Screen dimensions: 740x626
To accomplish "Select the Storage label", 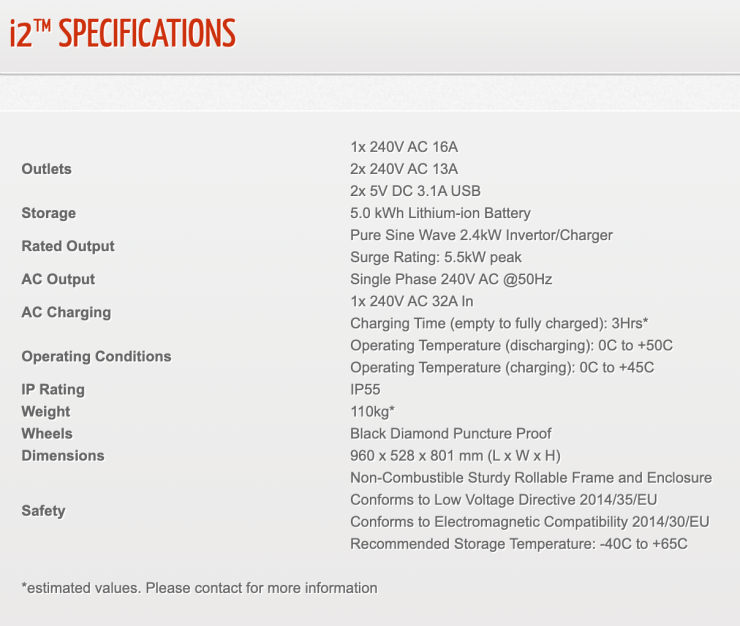I will click(x=48, y=213).
